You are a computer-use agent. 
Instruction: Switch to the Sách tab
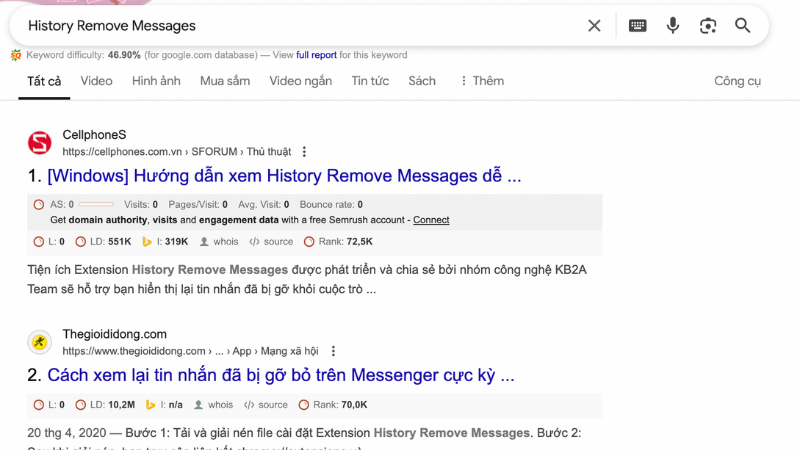422,81
